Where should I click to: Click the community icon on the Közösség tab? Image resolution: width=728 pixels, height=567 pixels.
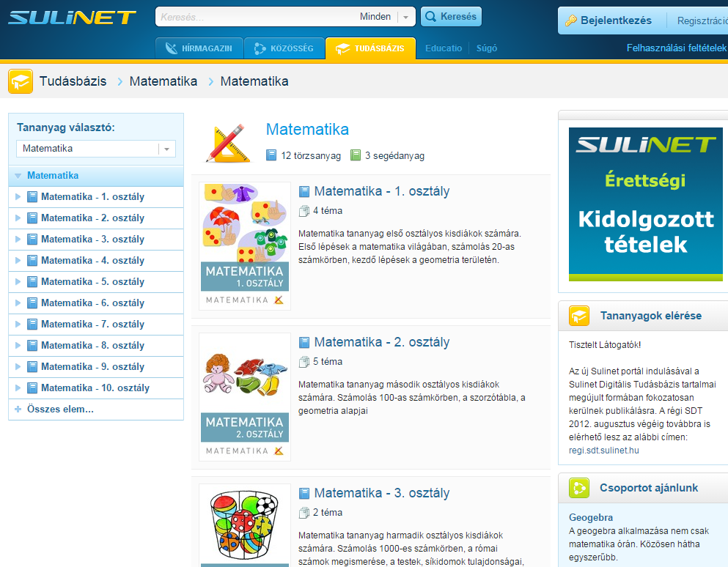coord(260,48)
